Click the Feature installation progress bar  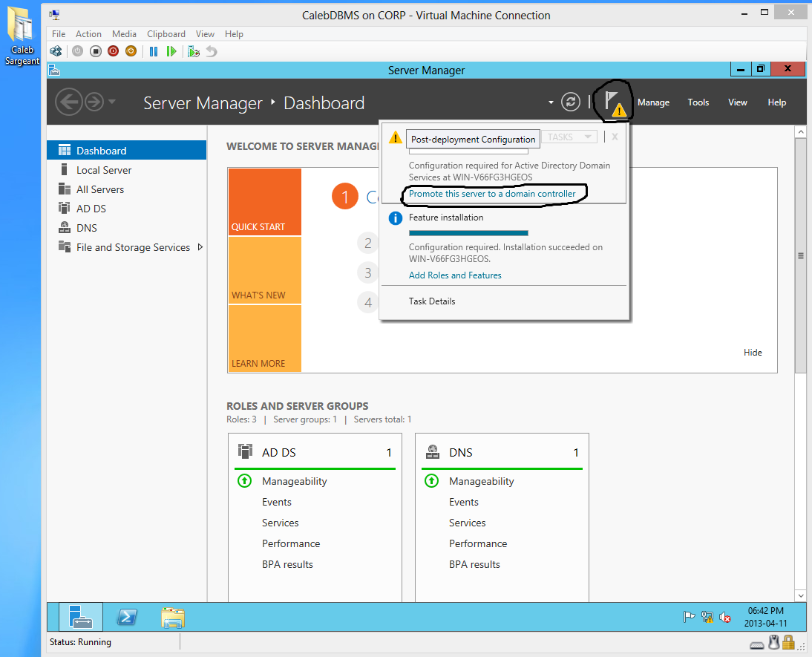coord(468,233)
